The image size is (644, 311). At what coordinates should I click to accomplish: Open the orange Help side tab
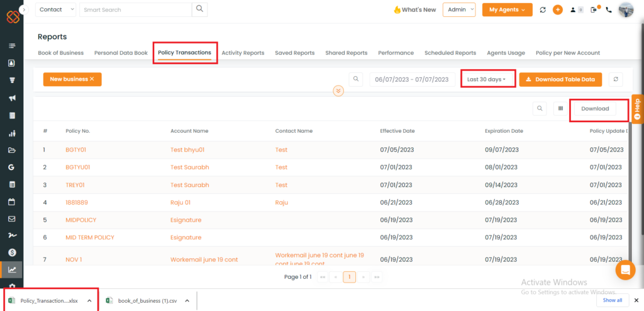pos(638,109)
